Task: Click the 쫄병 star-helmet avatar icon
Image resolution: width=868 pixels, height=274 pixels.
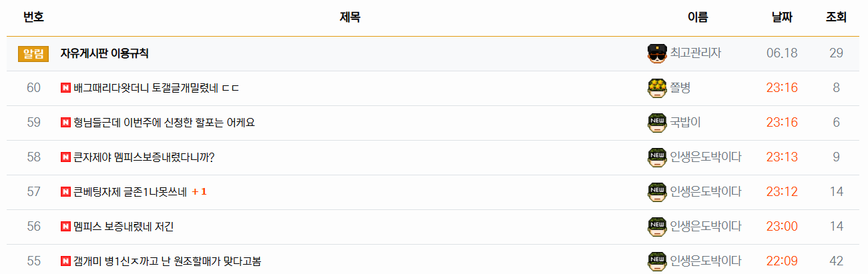Action: coord(657,88)
